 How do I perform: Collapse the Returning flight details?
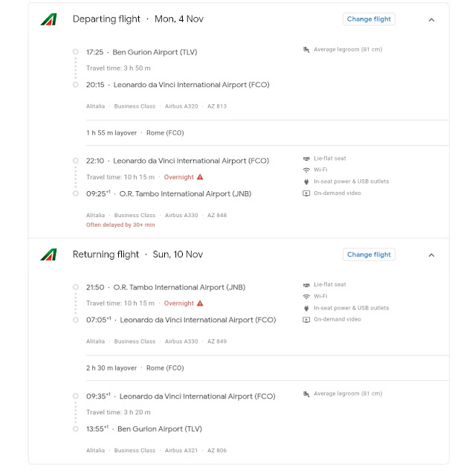click(x=431, y=255)
